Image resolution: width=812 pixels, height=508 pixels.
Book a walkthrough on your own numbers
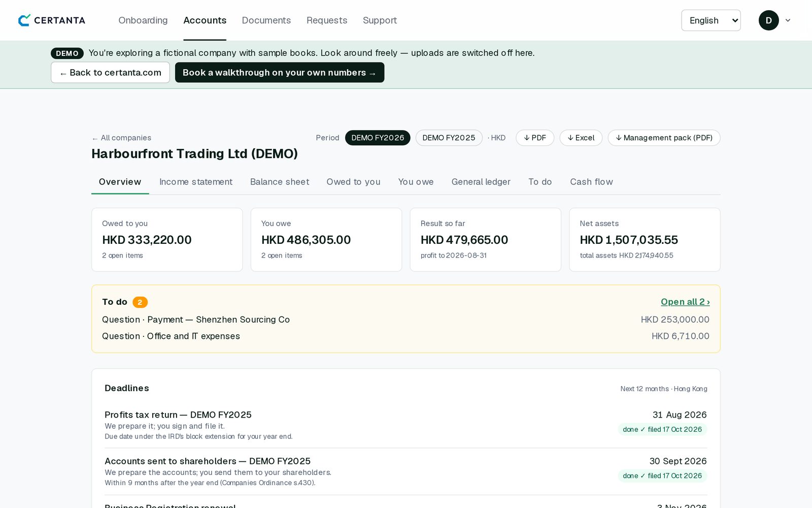point(280,73)
